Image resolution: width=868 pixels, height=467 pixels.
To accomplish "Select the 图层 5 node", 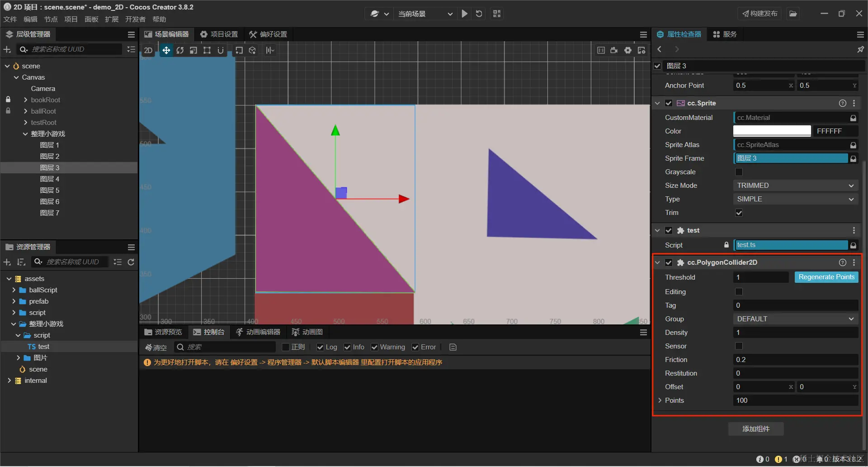I will (50, 191).
